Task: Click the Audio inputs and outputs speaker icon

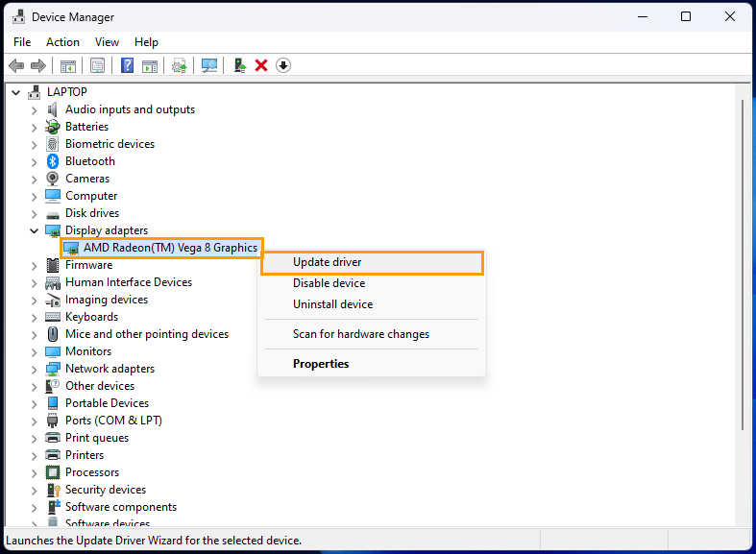Action: coord(53,109)
